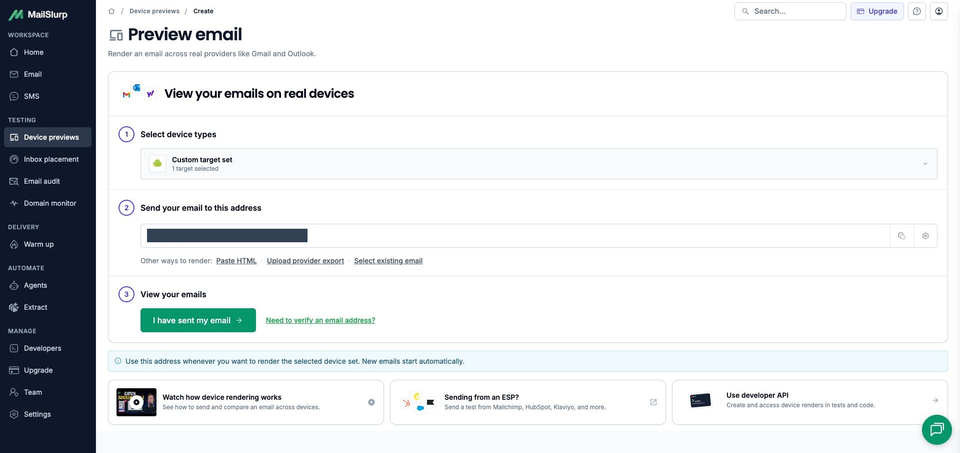Click the top Upgrade button

click(x=877, y=11)
